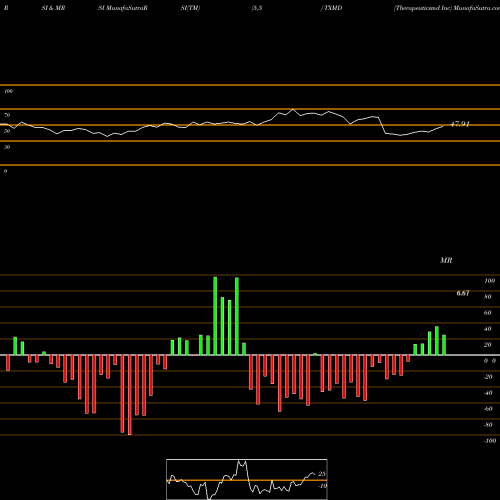Click the 23 label in the mini chart
This screenshot has height=500, width=500.
(322, 474)
